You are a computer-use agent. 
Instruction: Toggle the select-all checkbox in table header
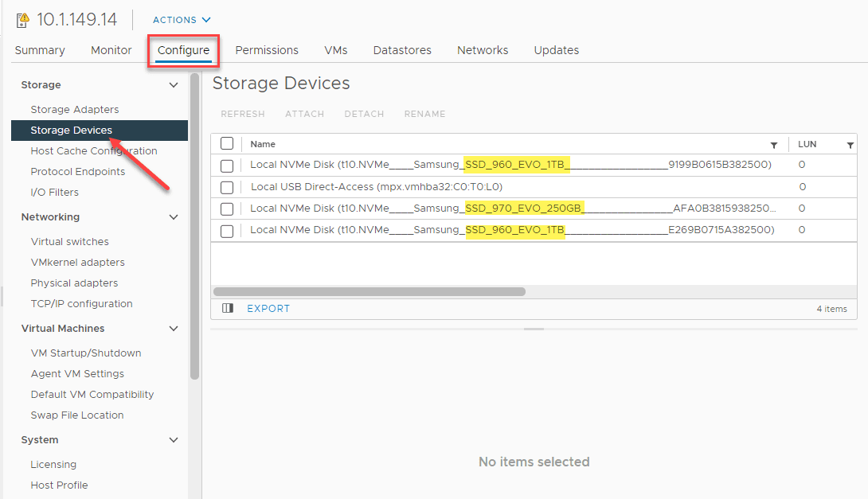[227, 144]
